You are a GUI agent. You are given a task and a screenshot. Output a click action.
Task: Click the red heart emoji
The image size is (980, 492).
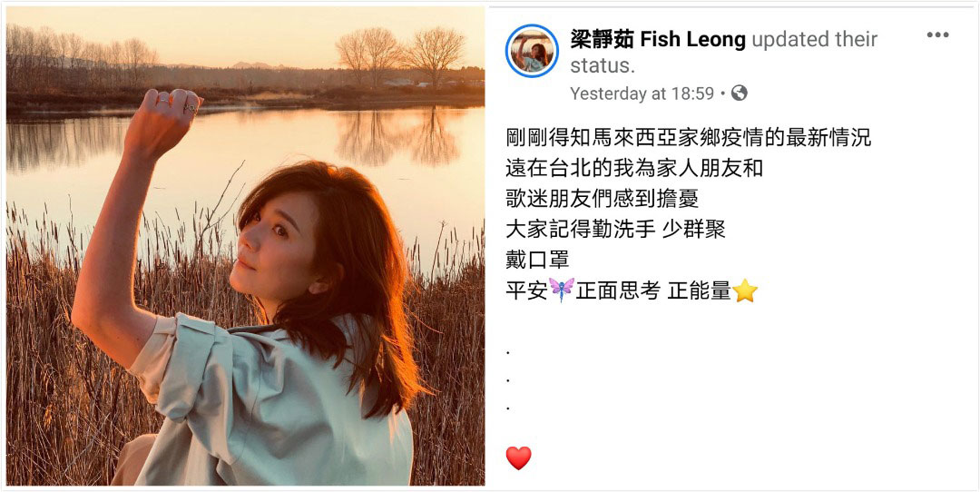click(518, 458)
